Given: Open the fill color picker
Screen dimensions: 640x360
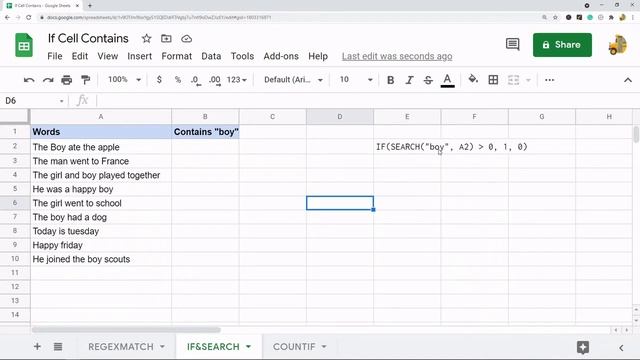Looking at the screenshot, I should [x=473, y=79].
